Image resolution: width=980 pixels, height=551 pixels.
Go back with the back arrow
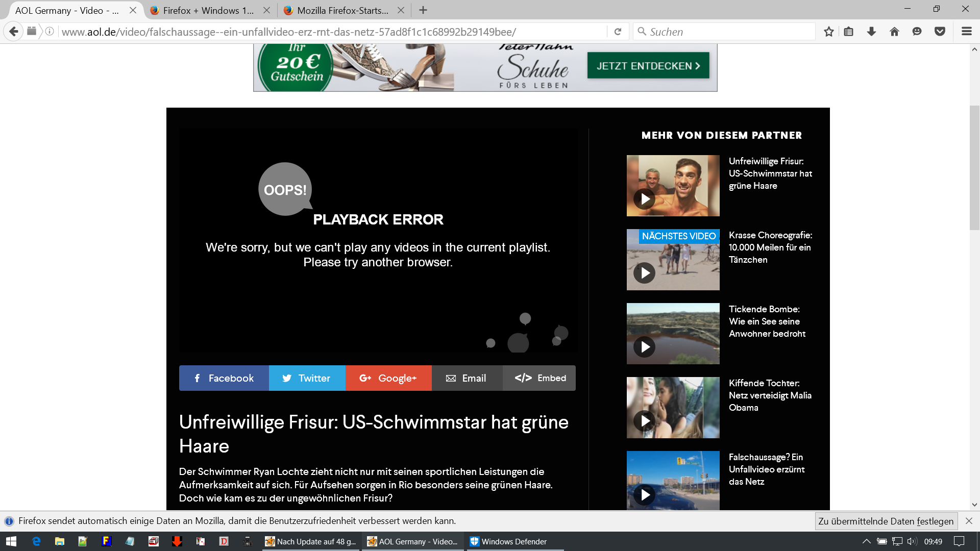[x=14, y=32]
